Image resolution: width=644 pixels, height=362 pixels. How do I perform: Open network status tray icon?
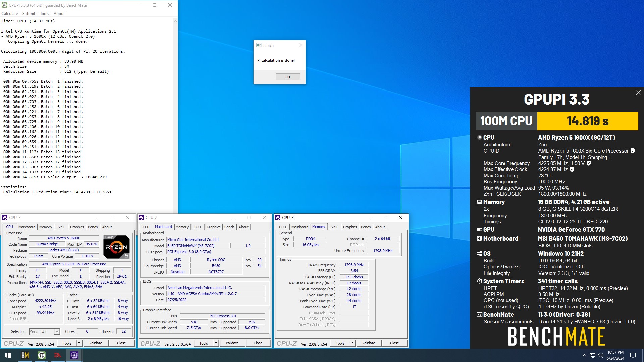(593, 355)
